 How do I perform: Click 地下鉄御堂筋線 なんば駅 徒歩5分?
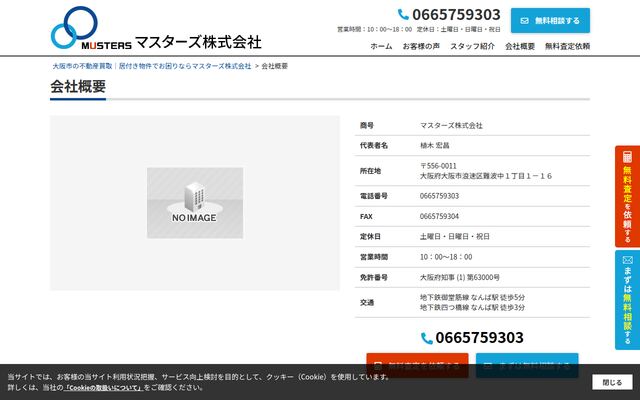point(472,297)
